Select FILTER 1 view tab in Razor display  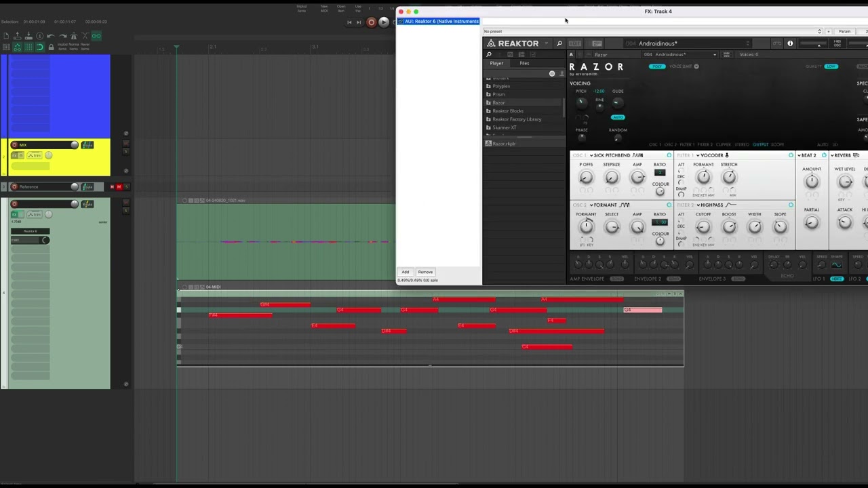tap(687, 144)
